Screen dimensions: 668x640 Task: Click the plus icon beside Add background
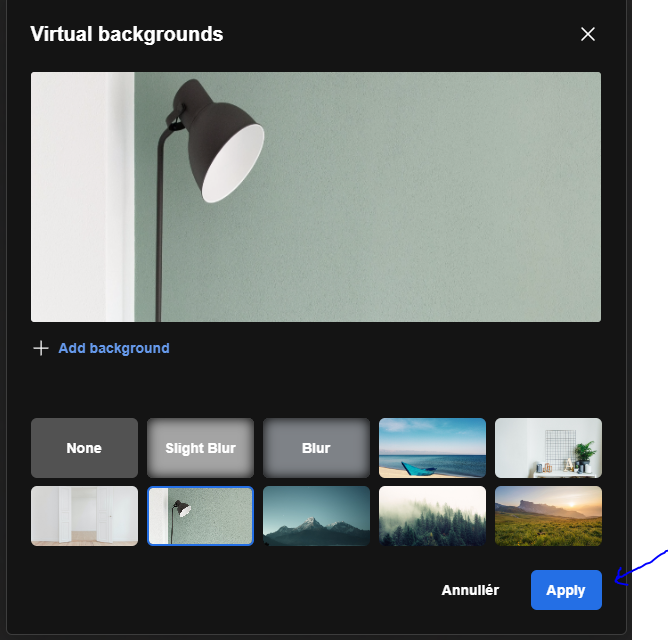(x=41, y=348)
